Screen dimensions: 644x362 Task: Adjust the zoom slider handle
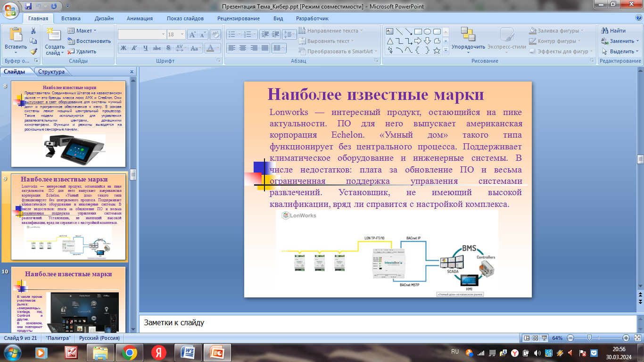pos(589,338)
